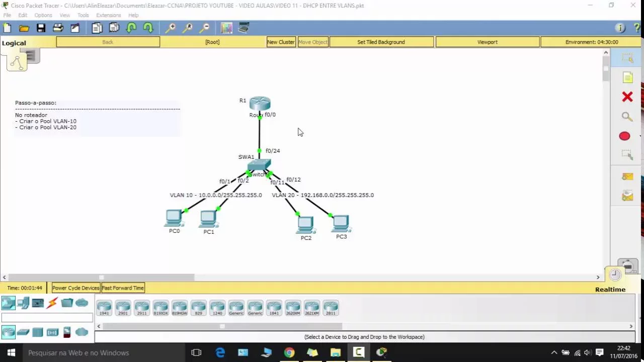Viewport: 644px width, 362px height.
Task: Open Google Chrome from taskbar
Action: tap(289, 352)
